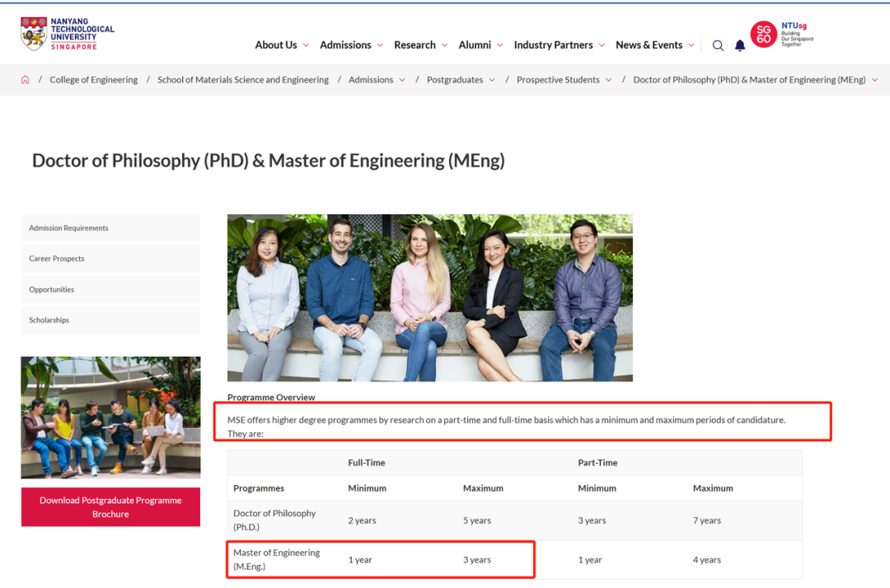
Task: Expand the Postgraduates breadcrumb chevron
Action: point(492,80)
